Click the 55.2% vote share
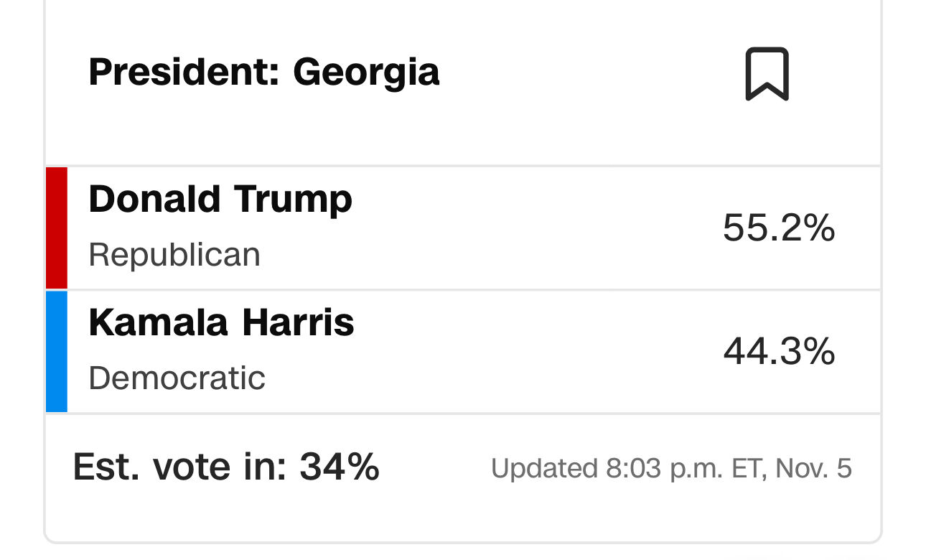The height and width of the screenshot is (560, 926). point(779,228)
